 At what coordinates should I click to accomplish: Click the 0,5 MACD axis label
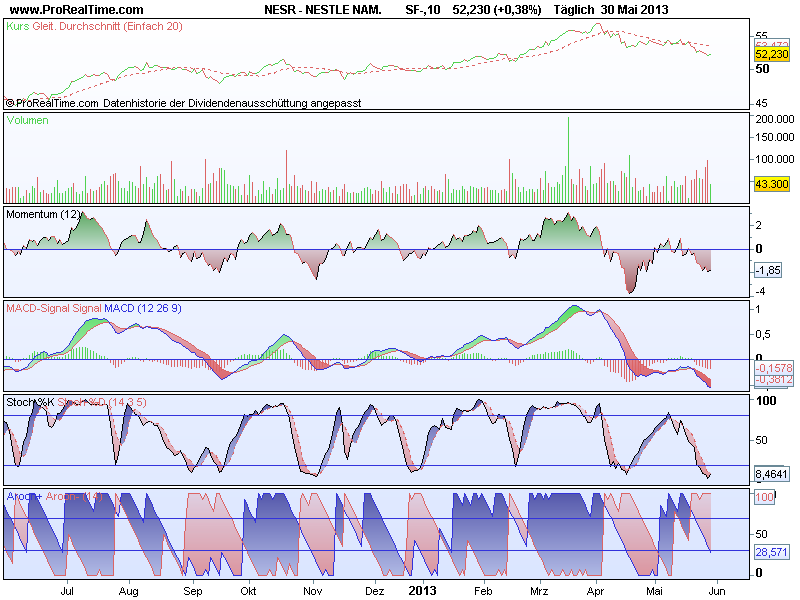(x=763, y=334)
